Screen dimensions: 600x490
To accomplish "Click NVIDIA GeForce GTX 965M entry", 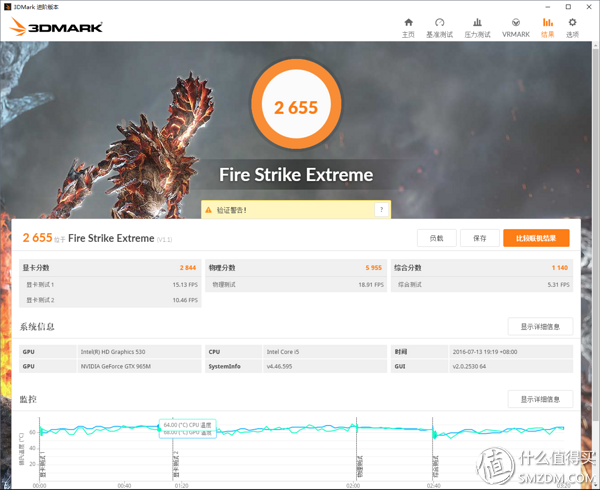I will coord(116,366).
